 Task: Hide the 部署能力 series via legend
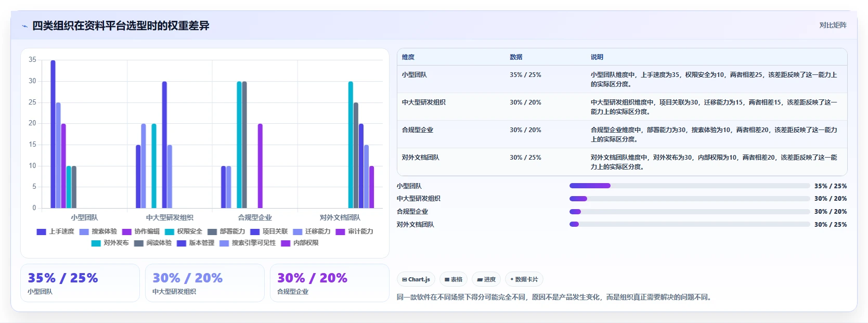pos(226,231)
